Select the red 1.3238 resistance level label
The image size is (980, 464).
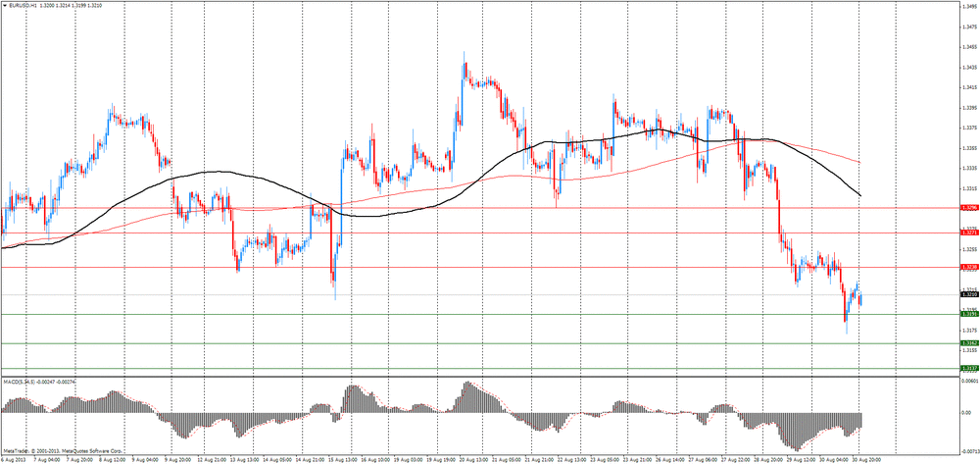point(969,267)
